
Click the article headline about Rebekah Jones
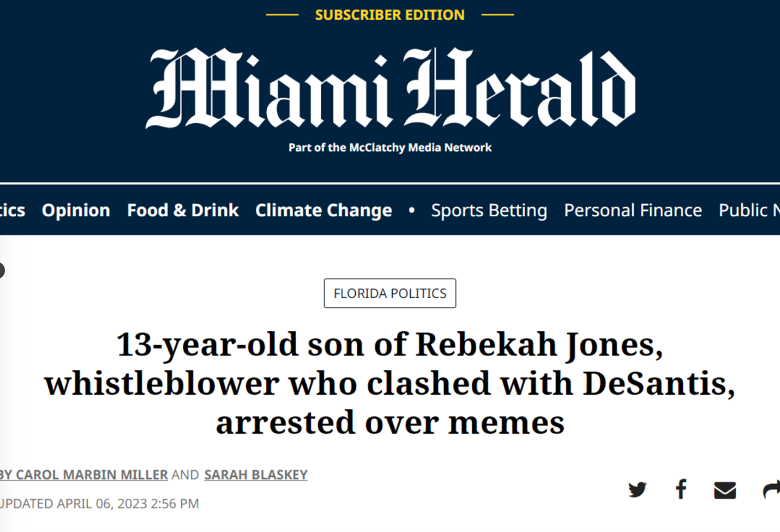[390, 383]
